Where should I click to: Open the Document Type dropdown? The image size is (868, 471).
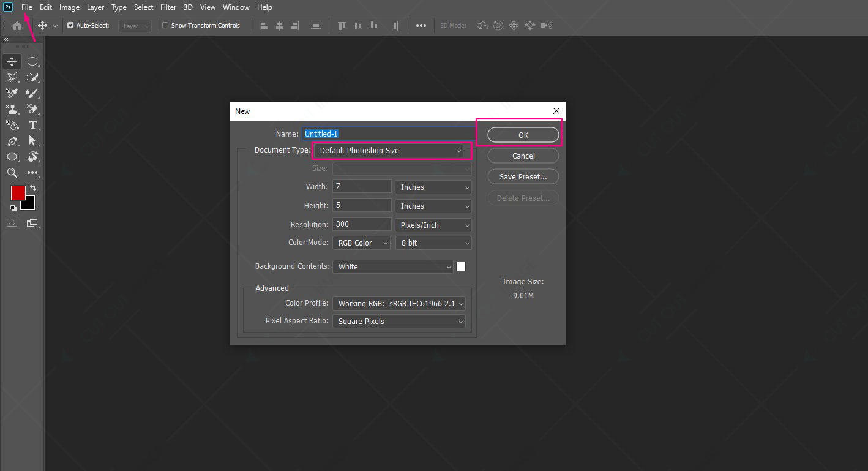click(x=389, y=150)
